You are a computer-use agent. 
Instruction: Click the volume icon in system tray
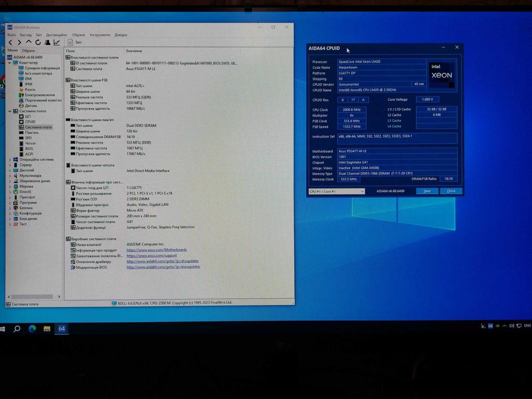(511, 325)
